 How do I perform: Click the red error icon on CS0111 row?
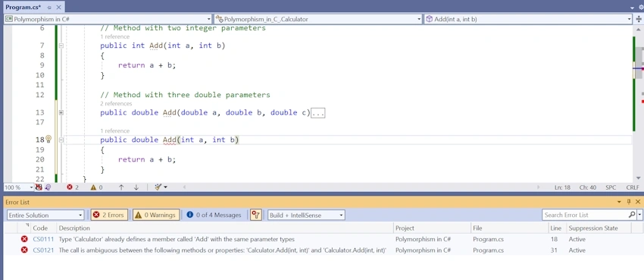(24, 239)
